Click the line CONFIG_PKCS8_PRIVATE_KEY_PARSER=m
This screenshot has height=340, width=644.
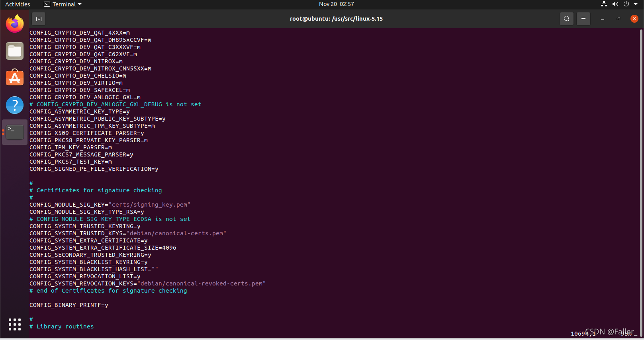click(x=88, y=140)
